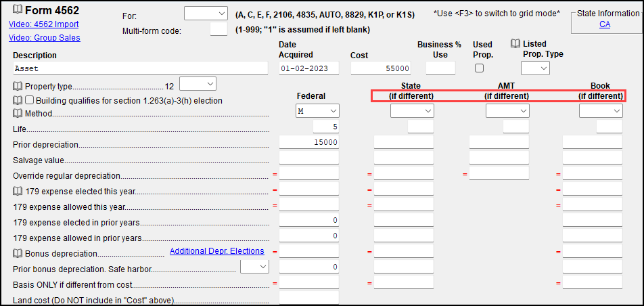Expand the Property type dropdown
Viewport: 644px width, 306px height.
coord(198,83)
